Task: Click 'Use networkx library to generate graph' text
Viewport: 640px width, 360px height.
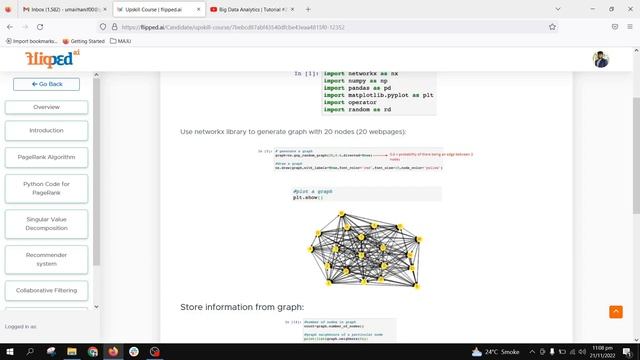Action: tap(293, 131)
